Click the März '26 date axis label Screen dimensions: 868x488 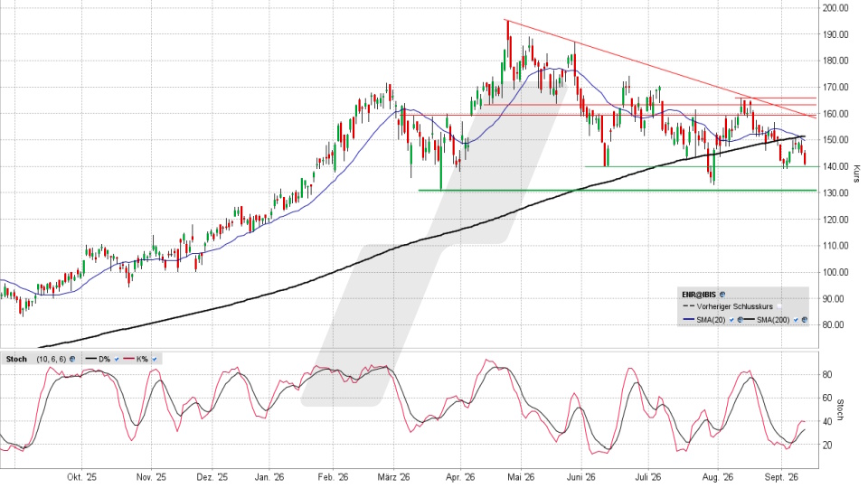point(393,477)
